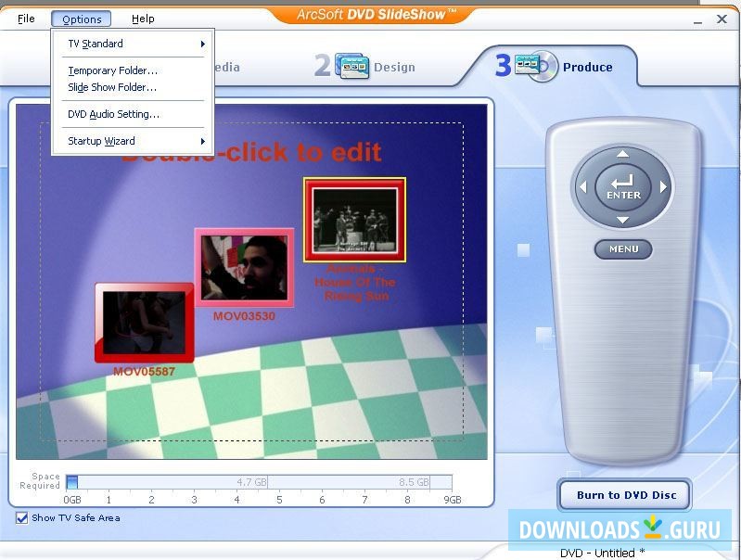Click the 4.7 GB marker on space bar
Viewport: 741px width, 560px height.
coord(251,482)
